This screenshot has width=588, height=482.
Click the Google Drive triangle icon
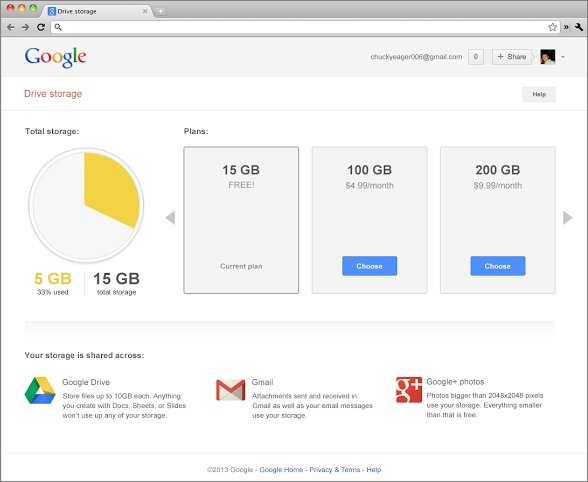tap(40, 390)
